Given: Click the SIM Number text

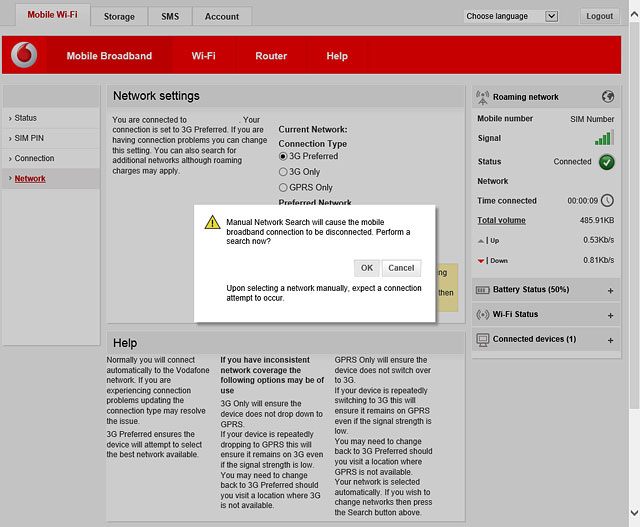Looking at the screenshot, I should click(x=592, y=119).
